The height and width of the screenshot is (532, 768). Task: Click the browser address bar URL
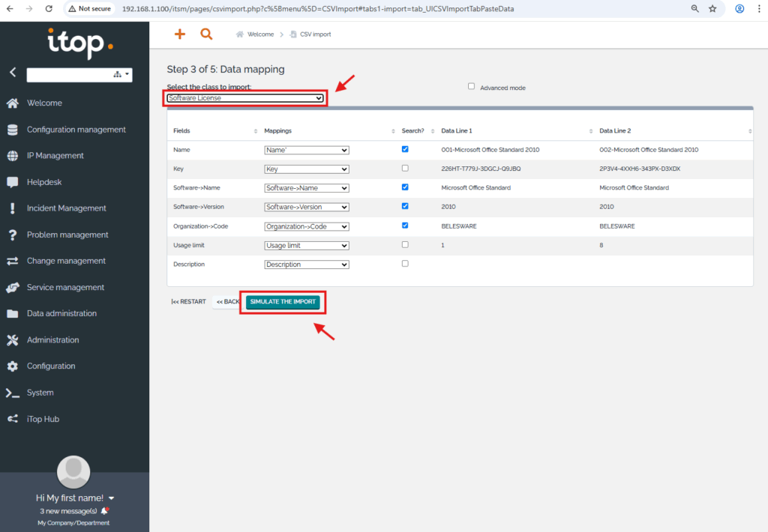315,9
